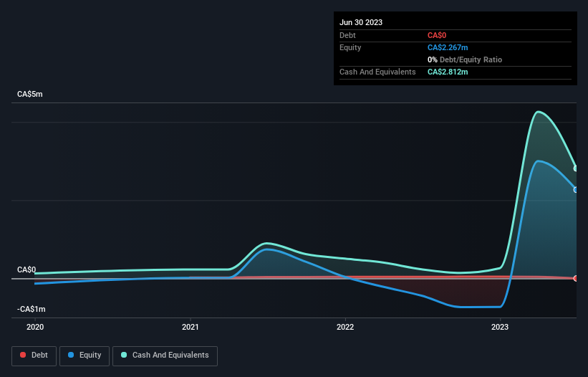
Task: Click the Jun 30 2023 tooltip date
Action: [x=361, y=22]
